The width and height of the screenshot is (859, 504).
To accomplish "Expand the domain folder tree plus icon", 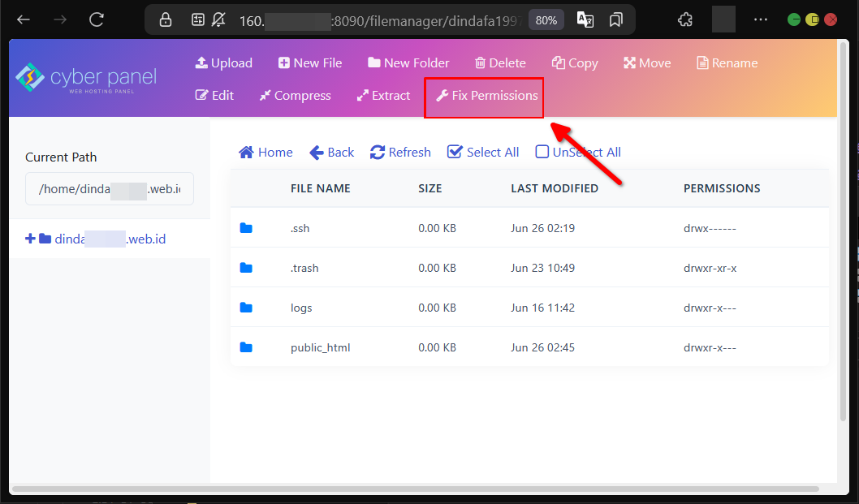I will click(x=31, y=239).
